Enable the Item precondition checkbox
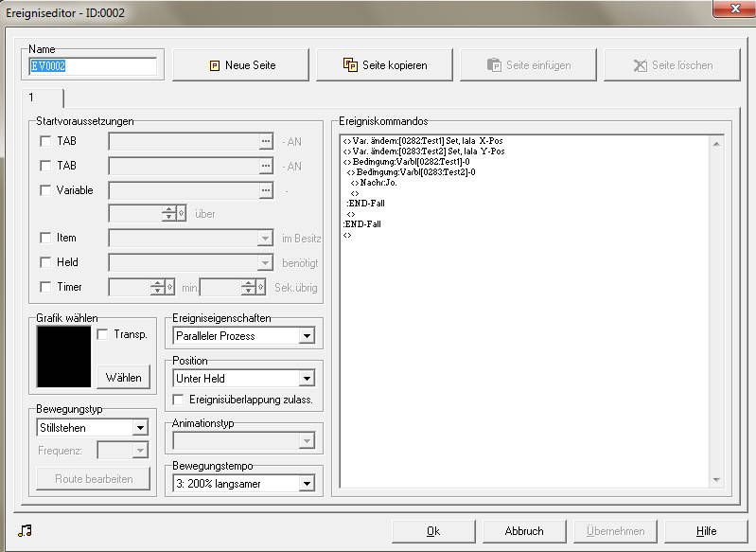 45,238
